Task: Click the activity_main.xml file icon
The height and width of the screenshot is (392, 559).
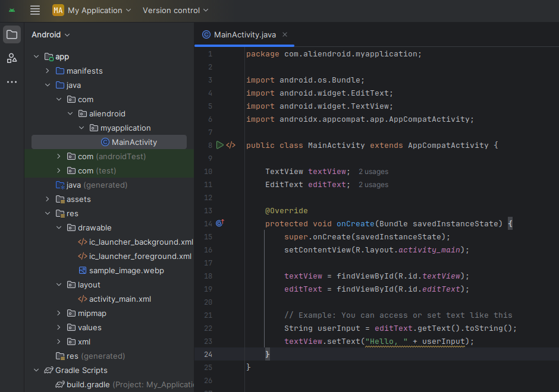Action: pyautogui.click(x=82, y=299)
